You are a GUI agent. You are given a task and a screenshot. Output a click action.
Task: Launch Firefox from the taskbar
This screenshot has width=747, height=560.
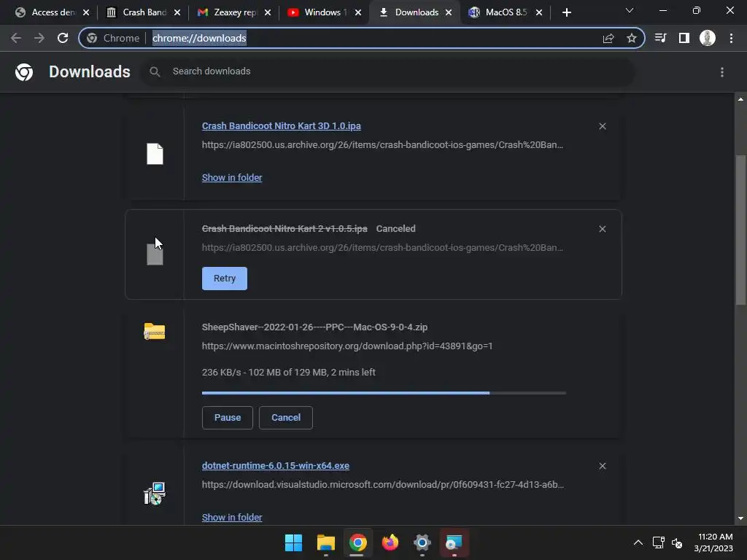390,542
